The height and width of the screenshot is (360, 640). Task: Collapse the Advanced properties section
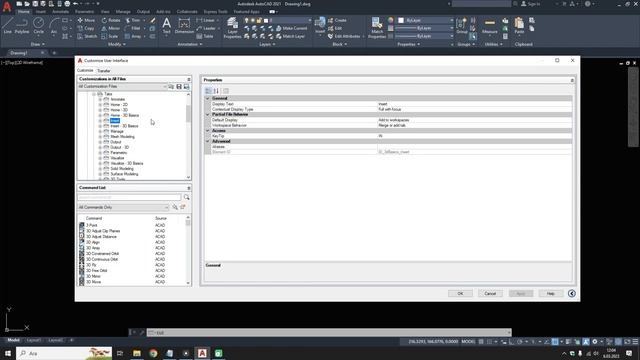pos(207,141)
